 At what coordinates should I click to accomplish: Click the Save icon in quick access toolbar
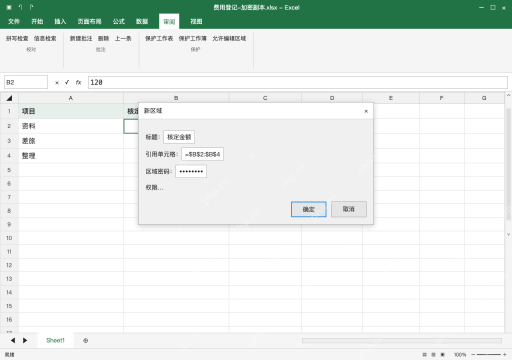click(9, 7)
